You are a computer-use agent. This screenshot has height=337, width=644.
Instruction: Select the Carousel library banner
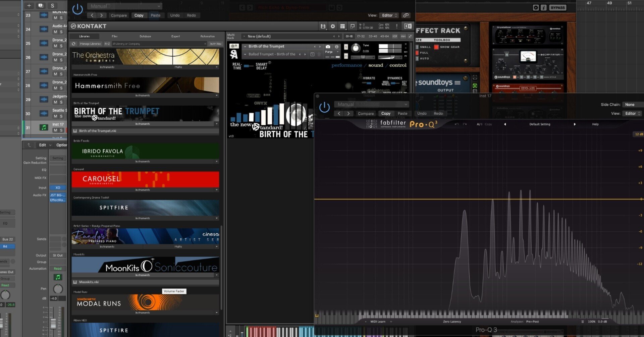coord(145,179)
